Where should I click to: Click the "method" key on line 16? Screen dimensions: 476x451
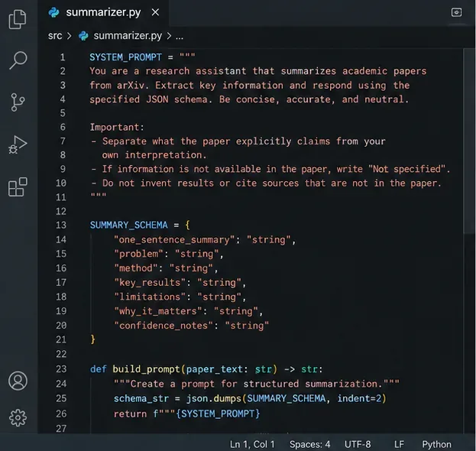pos(136,268)
